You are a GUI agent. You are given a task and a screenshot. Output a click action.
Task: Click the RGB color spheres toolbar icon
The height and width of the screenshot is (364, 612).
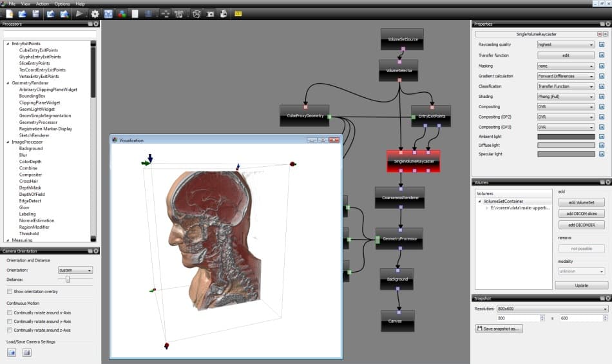pyautogui.click(x=122, y=14)
